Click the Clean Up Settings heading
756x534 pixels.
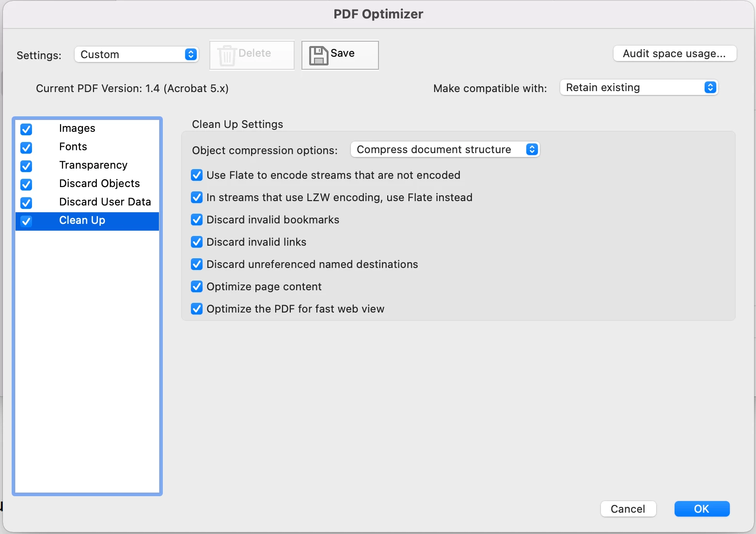point(237,124)
